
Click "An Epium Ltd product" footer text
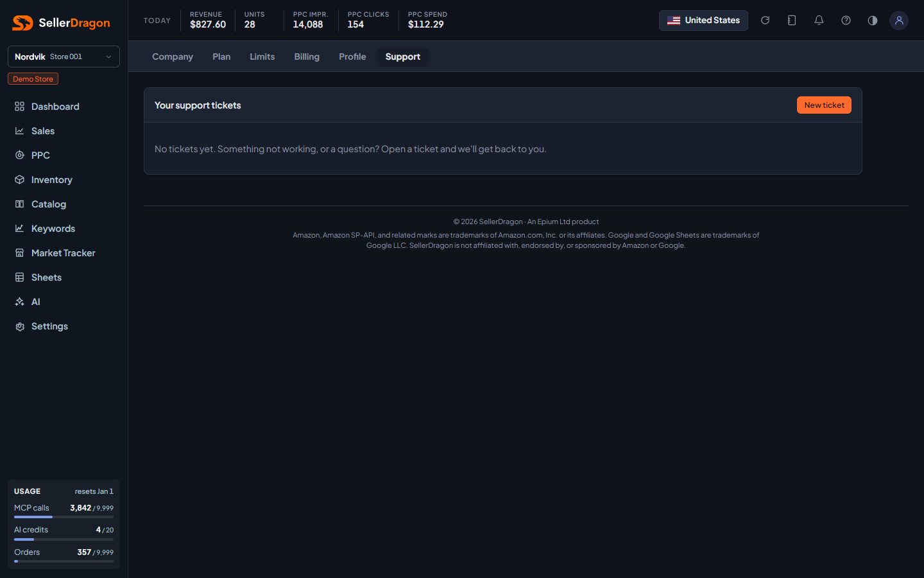[x=563, y=222]
